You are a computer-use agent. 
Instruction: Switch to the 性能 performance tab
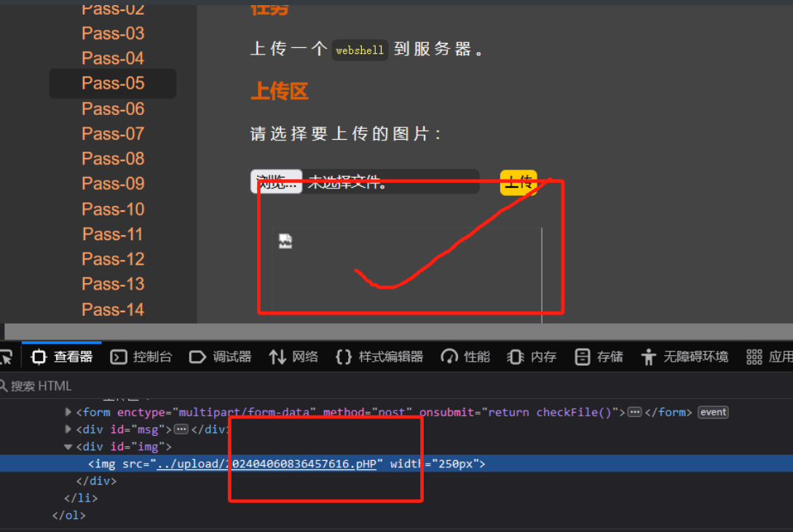click(465, 357)
